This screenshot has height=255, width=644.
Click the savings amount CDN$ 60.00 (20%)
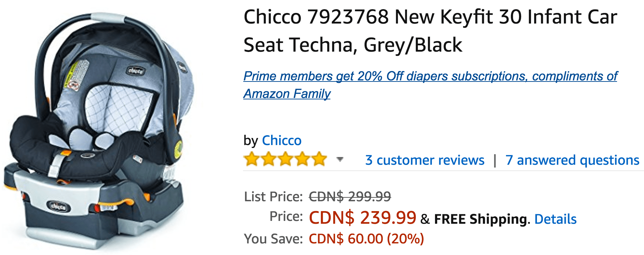[366, 239]
